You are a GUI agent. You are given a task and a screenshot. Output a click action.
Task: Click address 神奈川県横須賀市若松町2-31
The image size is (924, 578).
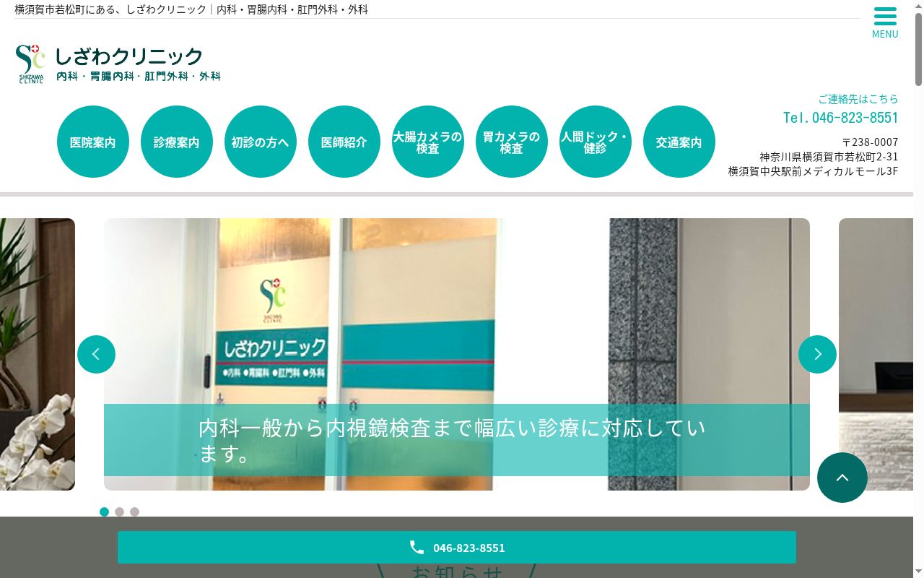pyautogui.click(x=829, y=156)
